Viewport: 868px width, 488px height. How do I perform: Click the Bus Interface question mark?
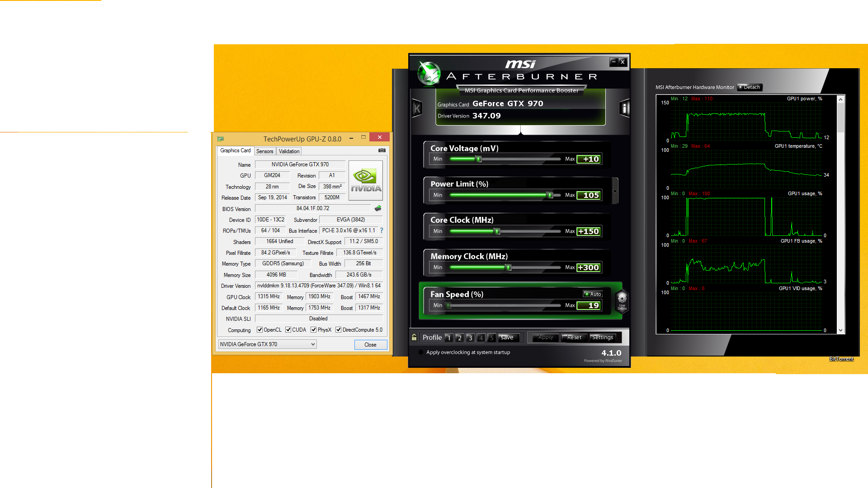click(382, 230)
